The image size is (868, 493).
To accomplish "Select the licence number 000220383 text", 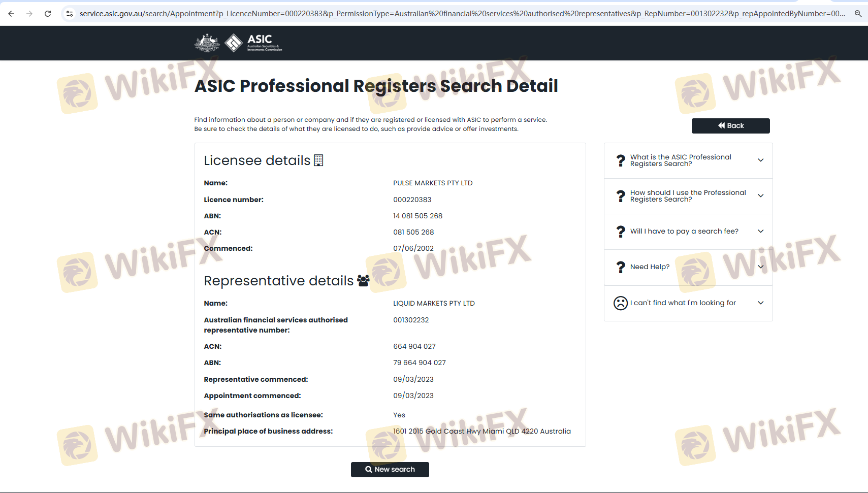I will click(x=412, y=200).
